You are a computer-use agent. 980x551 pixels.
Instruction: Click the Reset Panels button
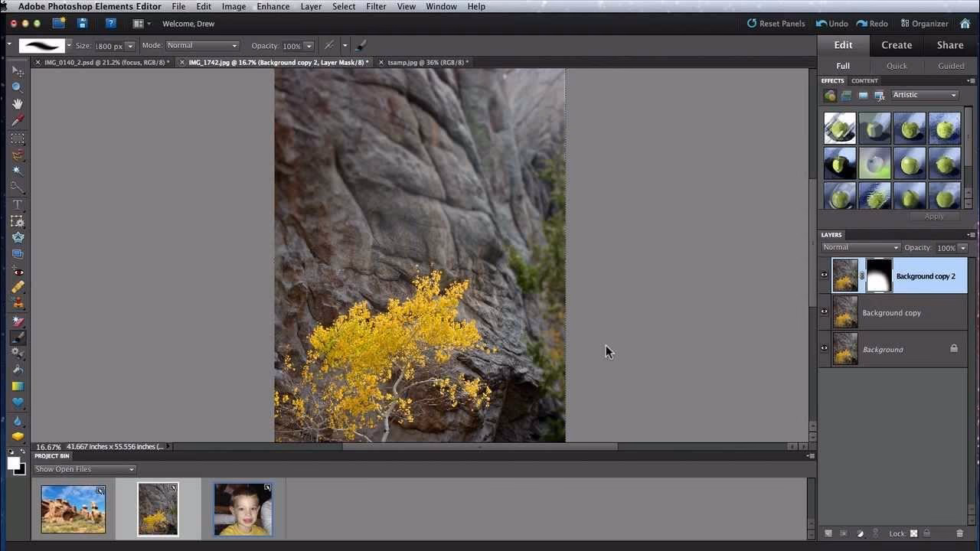click(775, 23)
